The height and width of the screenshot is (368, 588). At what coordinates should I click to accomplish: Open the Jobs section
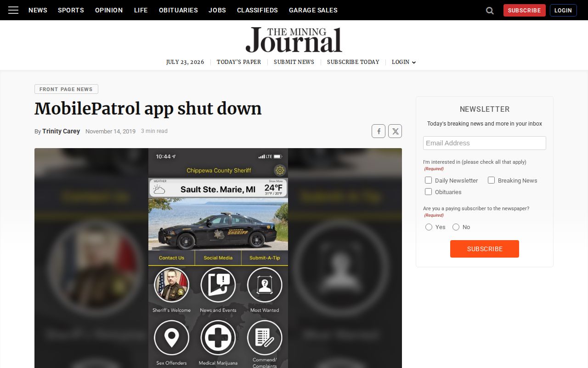click(217, 10)
